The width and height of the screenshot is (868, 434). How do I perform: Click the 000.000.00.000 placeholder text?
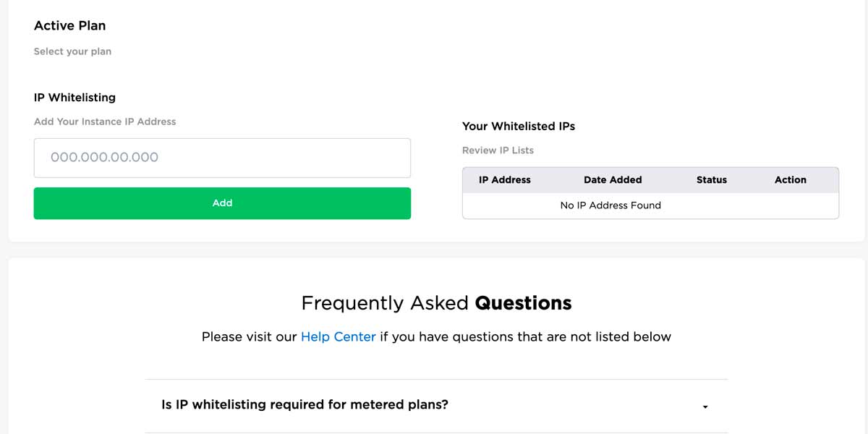(104, 158)
